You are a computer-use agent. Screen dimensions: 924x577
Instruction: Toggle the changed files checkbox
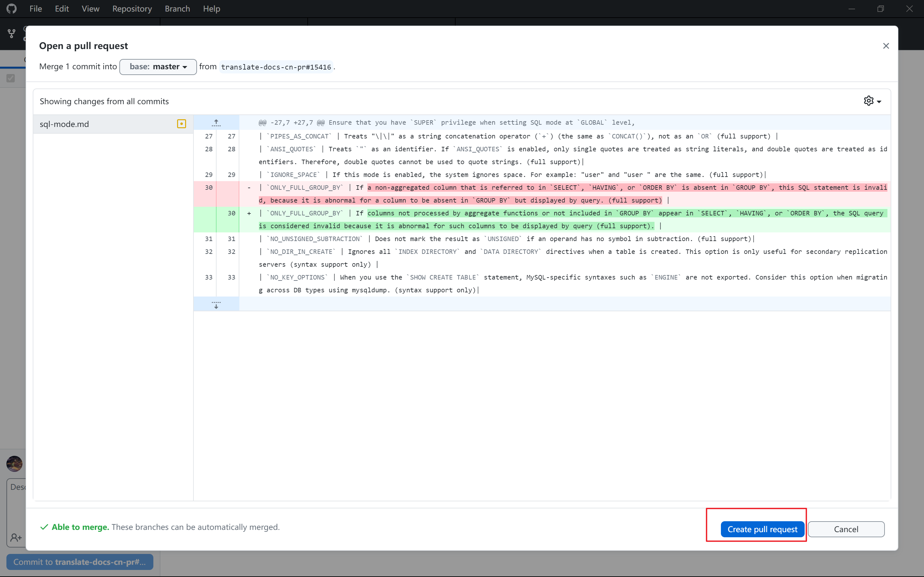pos(11,78)
